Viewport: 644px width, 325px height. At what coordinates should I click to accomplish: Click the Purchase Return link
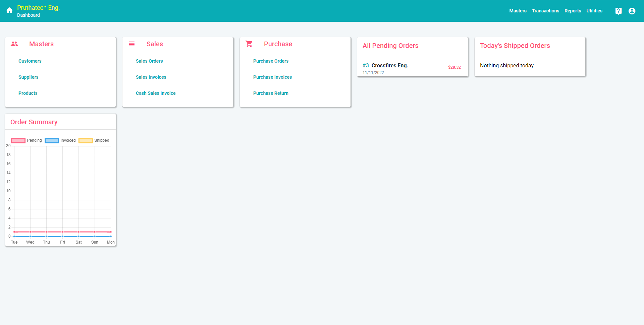pyautogui.click(x=271, y=93)
